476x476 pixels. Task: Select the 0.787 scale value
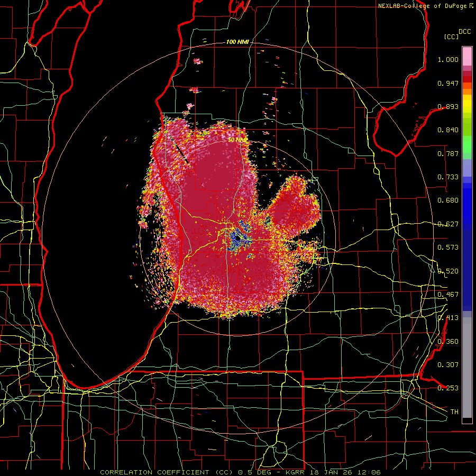pyautogui.click(x=448, y=153)
